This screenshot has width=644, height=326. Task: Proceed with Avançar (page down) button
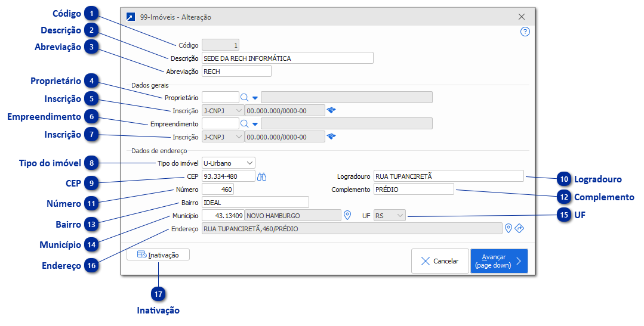pyautogui.click(x=498, y=261)
